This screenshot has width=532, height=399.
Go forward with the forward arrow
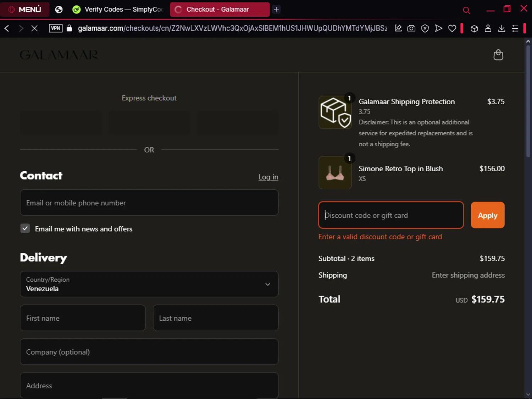21,28
